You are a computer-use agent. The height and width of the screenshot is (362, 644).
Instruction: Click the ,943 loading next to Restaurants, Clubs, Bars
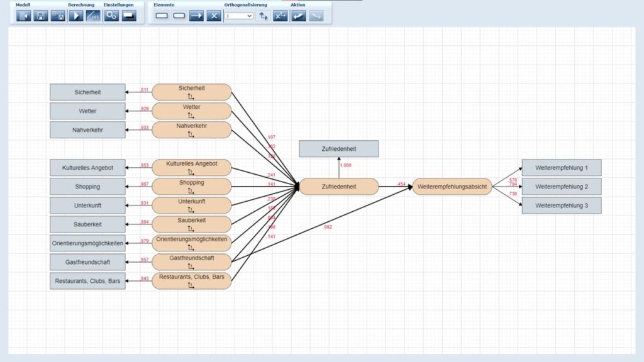(x=145, y=278)
